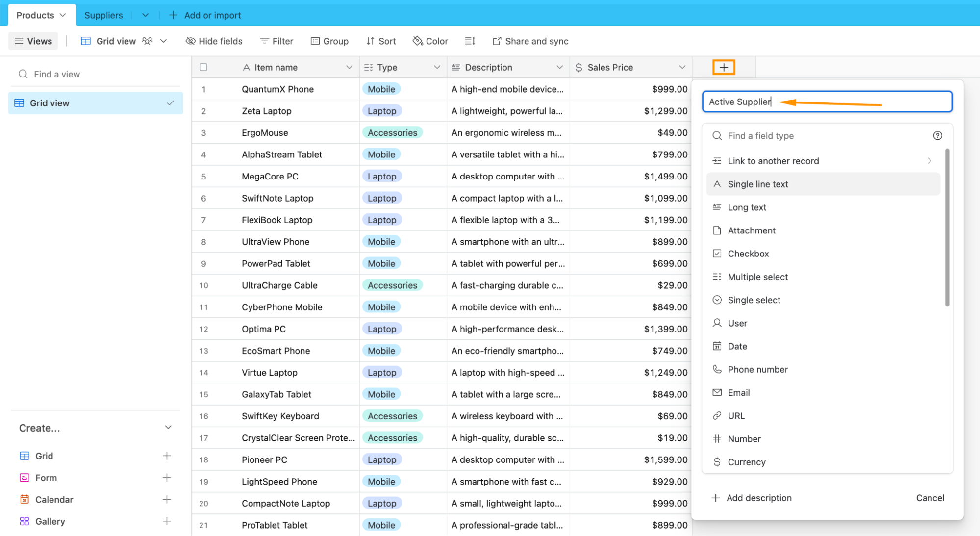Select the Date field type
The image size is (980, 536).
823,346
